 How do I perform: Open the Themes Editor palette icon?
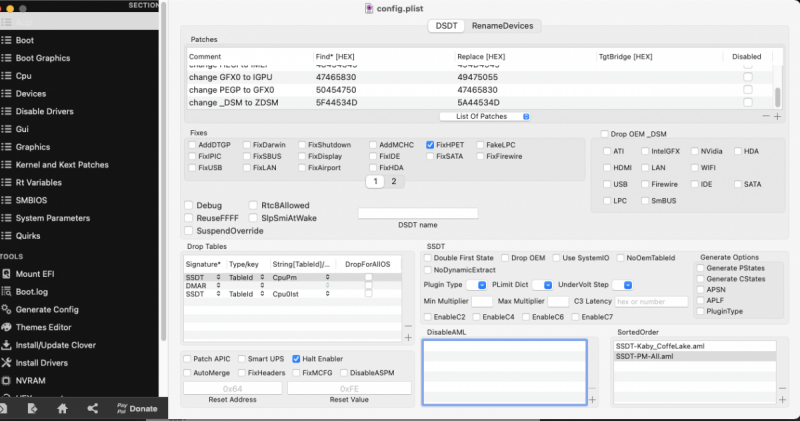coord(7,326)
